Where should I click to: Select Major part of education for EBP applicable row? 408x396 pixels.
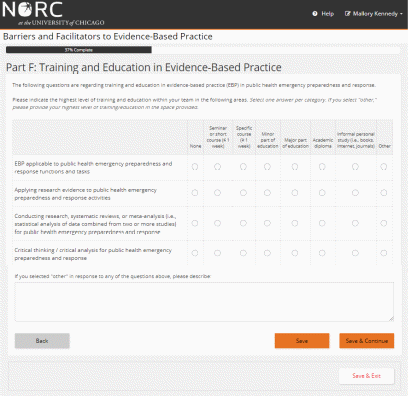[295, 166]
